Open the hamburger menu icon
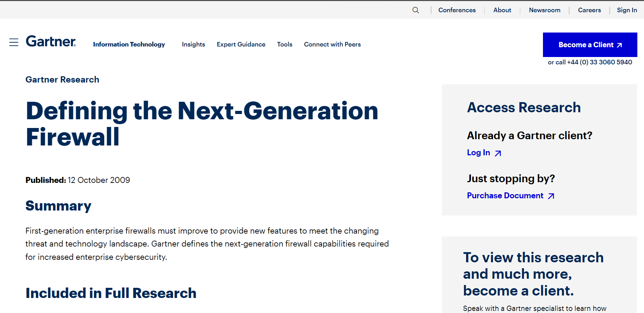This screenshot has width=644, height=313. [14, 42]
